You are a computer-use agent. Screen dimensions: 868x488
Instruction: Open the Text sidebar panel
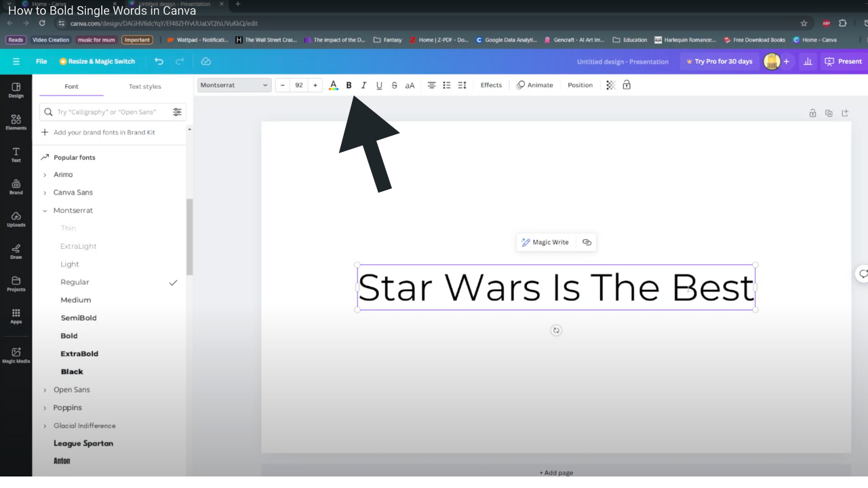16,155
